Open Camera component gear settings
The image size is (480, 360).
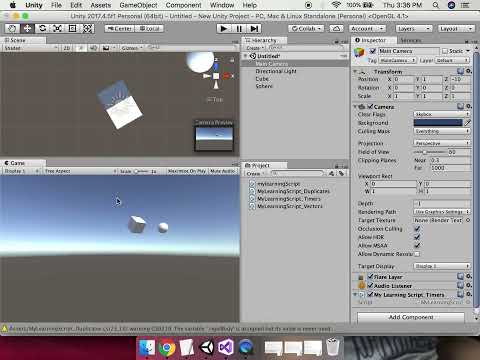[x=469, y=106]
